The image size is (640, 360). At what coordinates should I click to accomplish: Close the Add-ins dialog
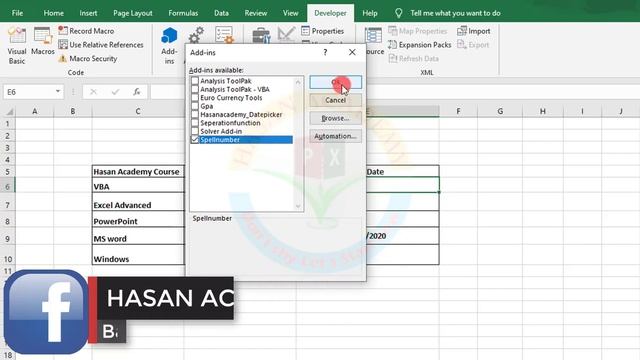pos(352,52)
